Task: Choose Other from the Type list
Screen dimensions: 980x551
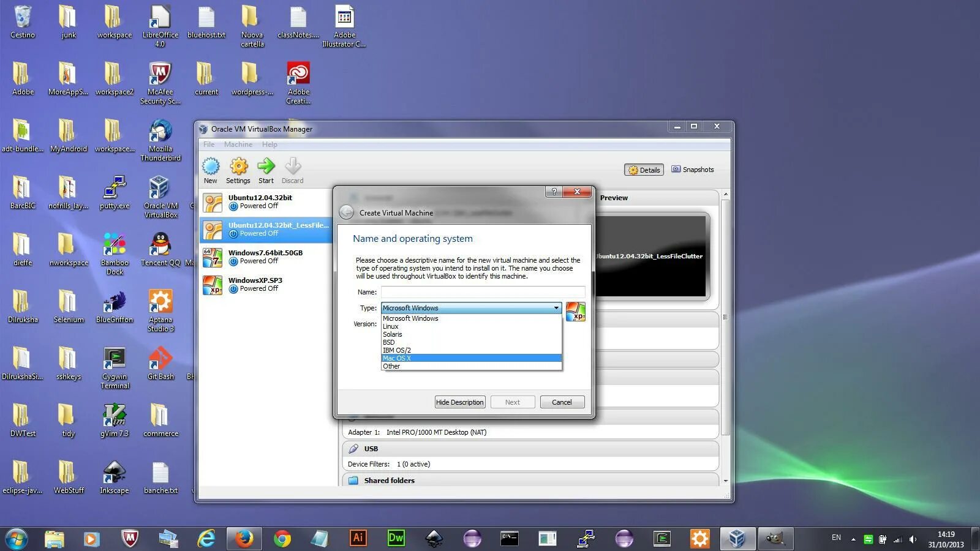Action: point(471,366)
